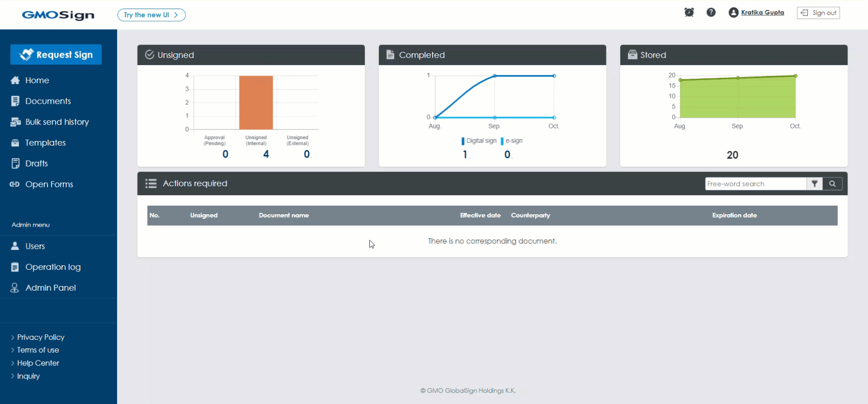Click the Stored count 20
The image size is (868, 404).
(732, 155)
